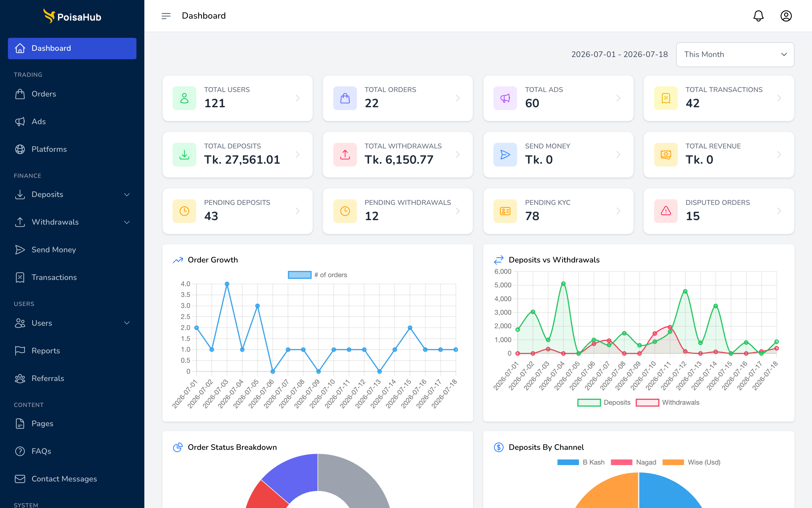
Task: Click the arrow on Pending KYC card
Action: coord(618,211)
